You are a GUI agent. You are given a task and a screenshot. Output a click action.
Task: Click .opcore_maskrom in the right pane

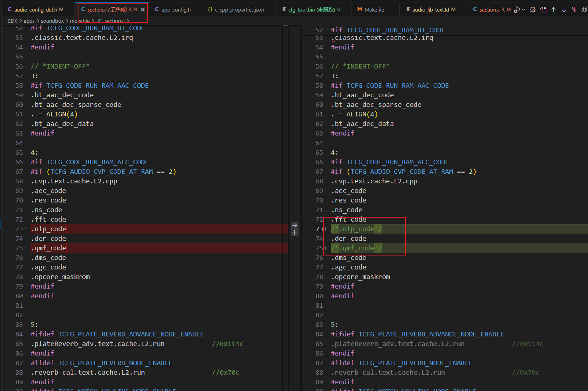click(x=360, y=277)
